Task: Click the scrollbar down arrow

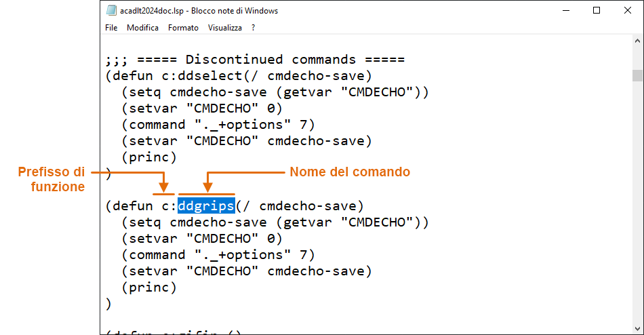Action: point(637,328)
